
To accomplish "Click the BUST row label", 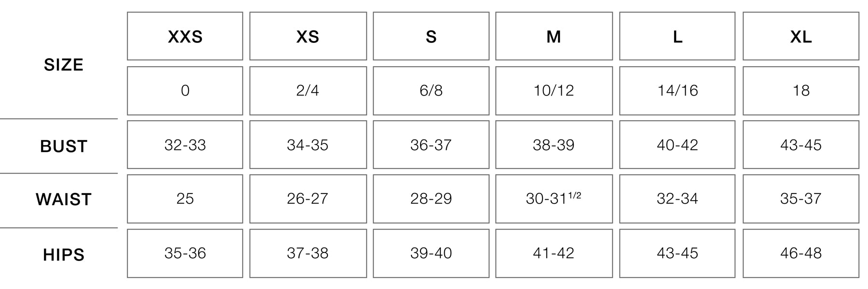I will pos(64,146).
